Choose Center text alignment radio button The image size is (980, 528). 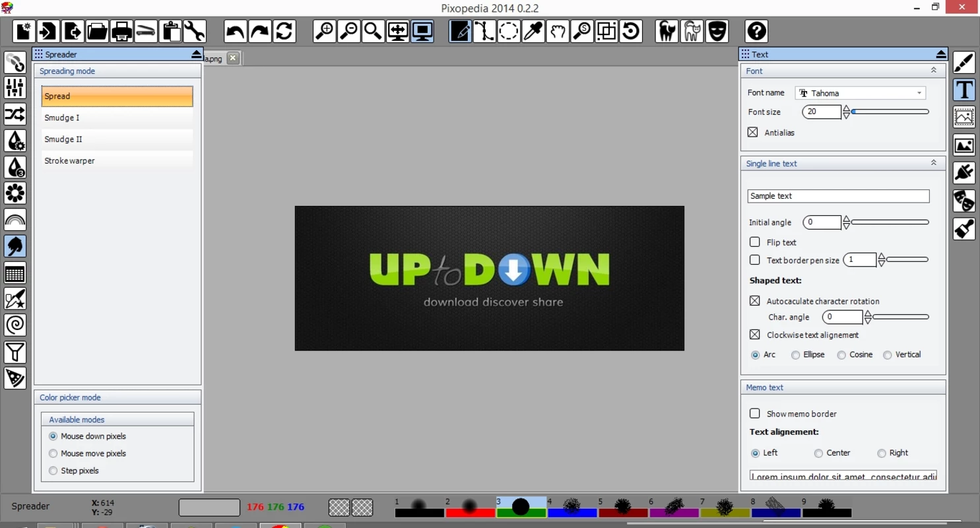(x=818, y=453)
